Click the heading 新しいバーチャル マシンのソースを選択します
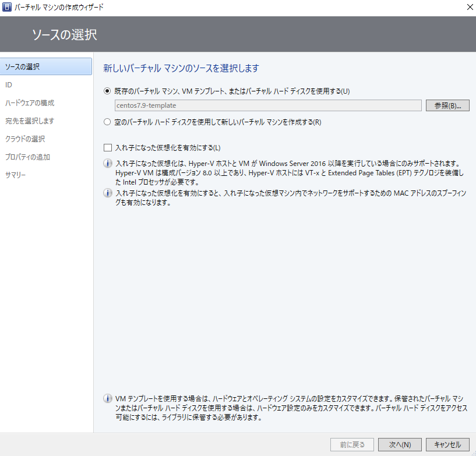The width and height of the screenshot is (476, 456). (181, 68)
